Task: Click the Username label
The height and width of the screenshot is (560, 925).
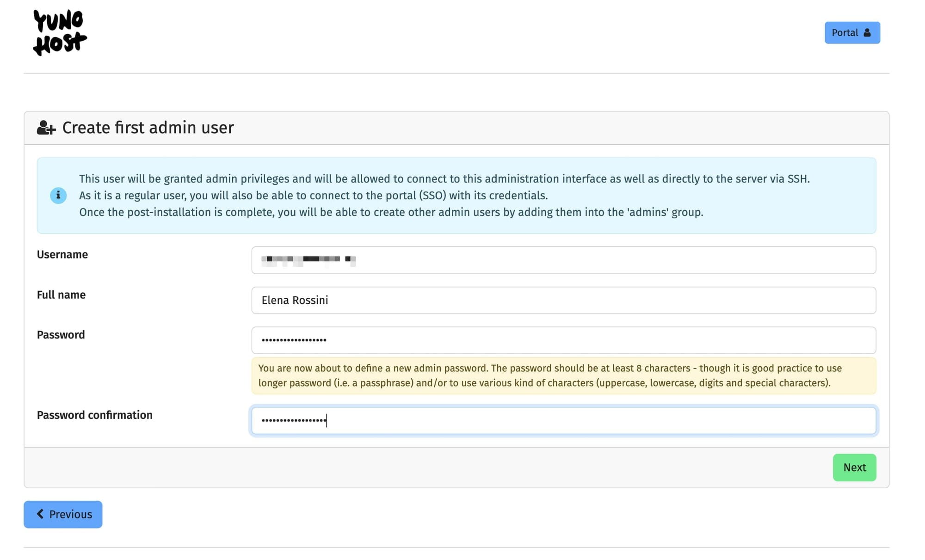Action: [x=62, y=254]
